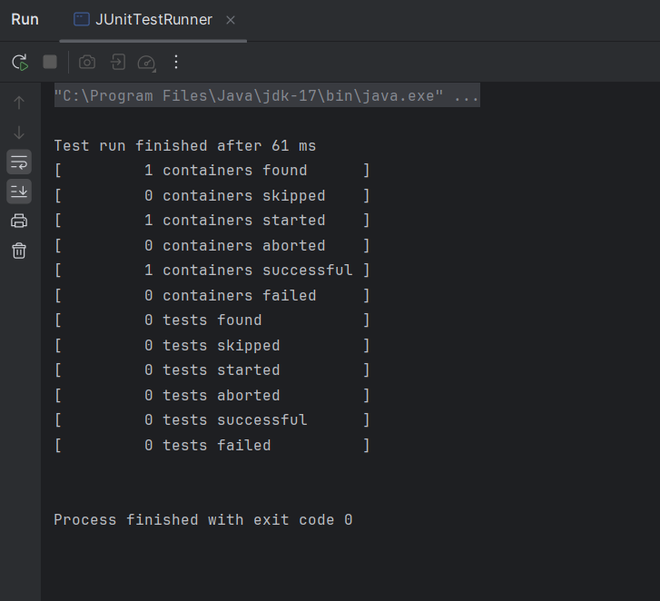660x601 pixels.
Task: Toggle Scroll to End of console
Action: click(19, 191)
